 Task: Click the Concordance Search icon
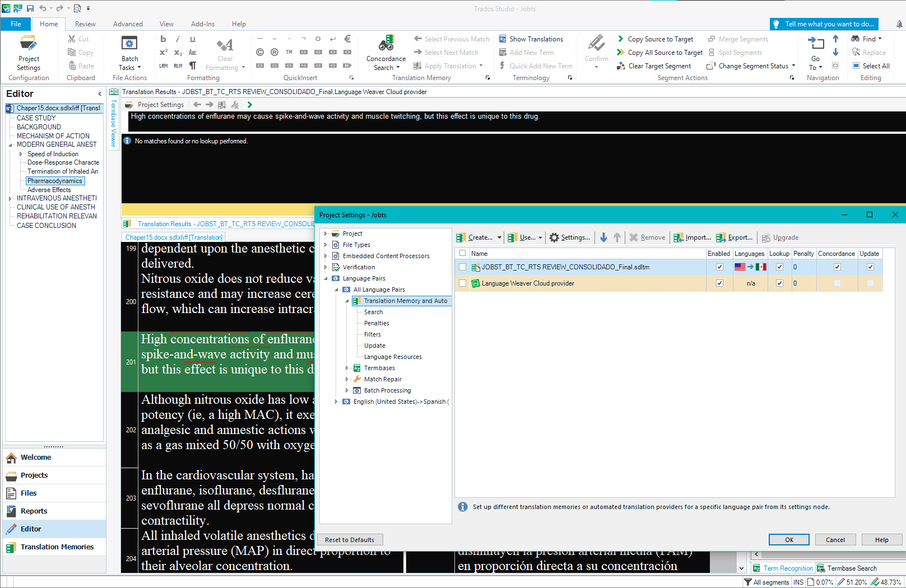[x=385, y=44]
